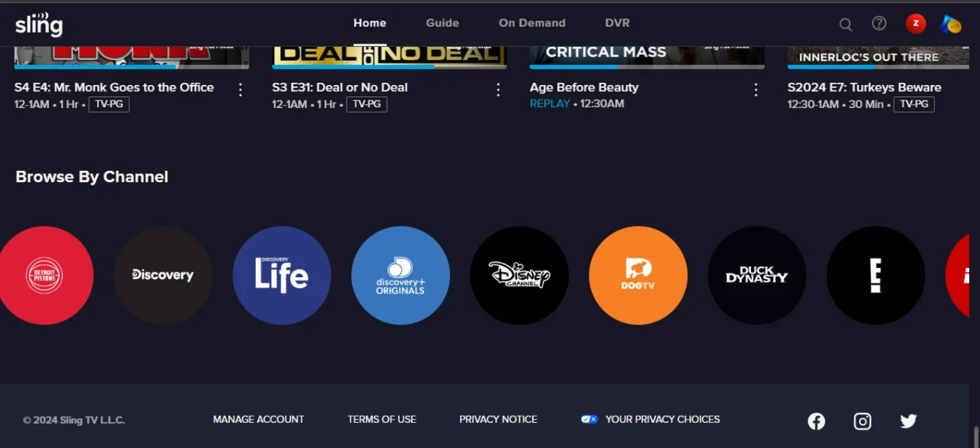Select the Duck Dynasty channel
Screen dimensions: 980x448
pos(756,276)
